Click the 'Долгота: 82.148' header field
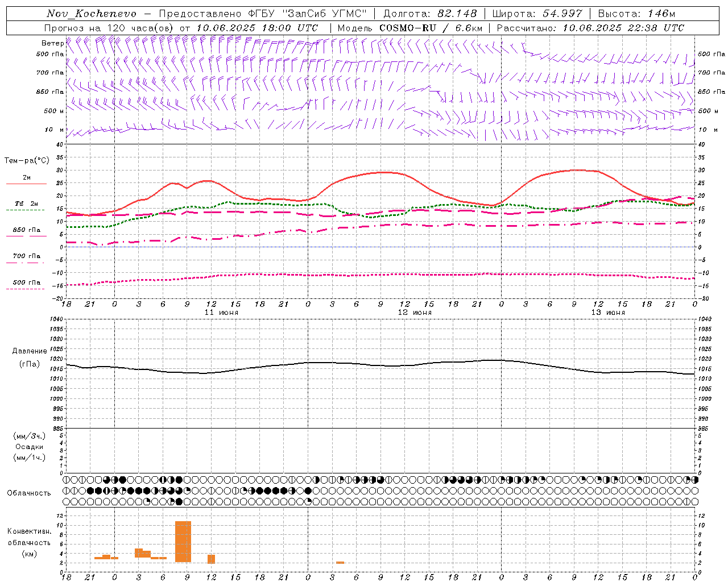Viewport: 728px width, 582px height. coord(430,14)
